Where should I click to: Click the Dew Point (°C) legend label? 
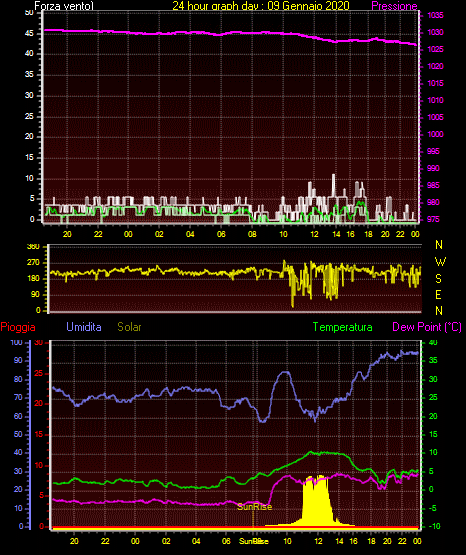tap(427, 327)
